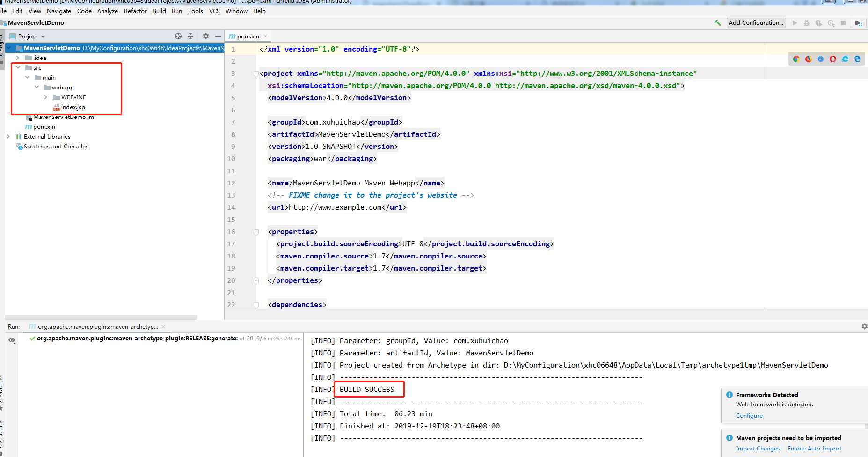Click the http://www.example.com URL in editor
This screenshot has height=457, width=868.
point(335,207)
